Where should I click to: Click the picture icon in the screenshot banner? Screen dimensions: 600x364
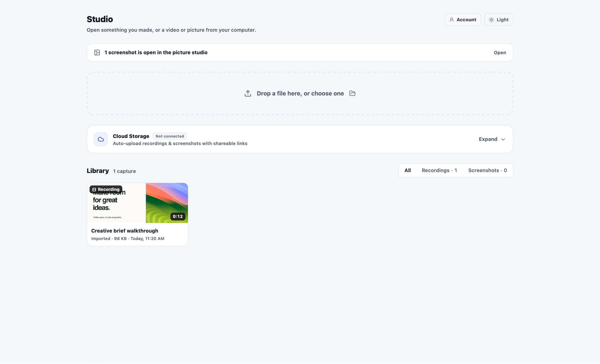pyautogui.click(x=97, y=52)
